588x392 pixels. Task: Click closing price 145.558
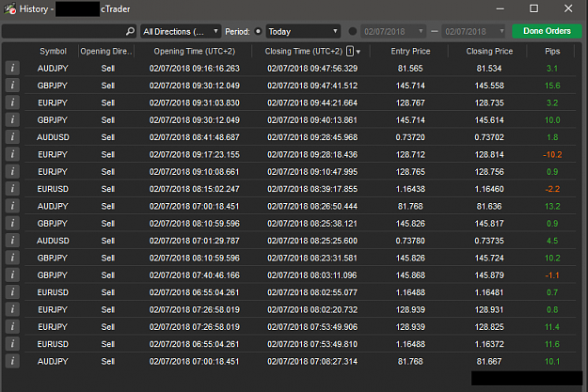coord(489,86)
